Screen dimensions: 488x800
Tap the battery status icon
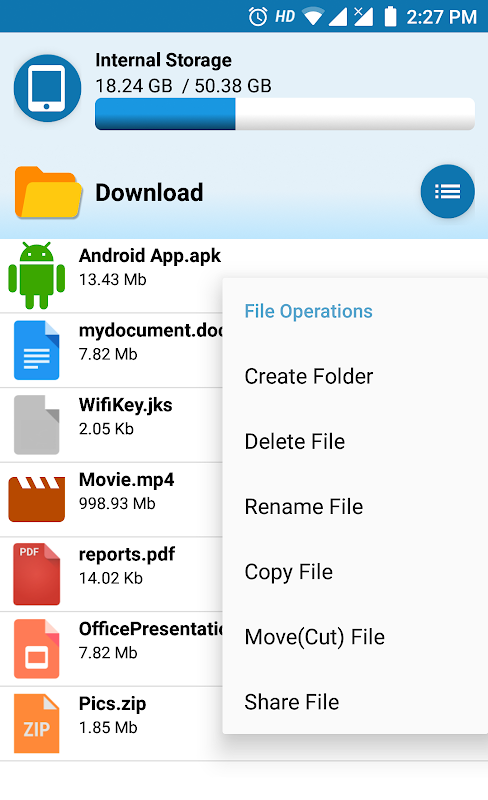pyautogui.click(x=390, y=16)
